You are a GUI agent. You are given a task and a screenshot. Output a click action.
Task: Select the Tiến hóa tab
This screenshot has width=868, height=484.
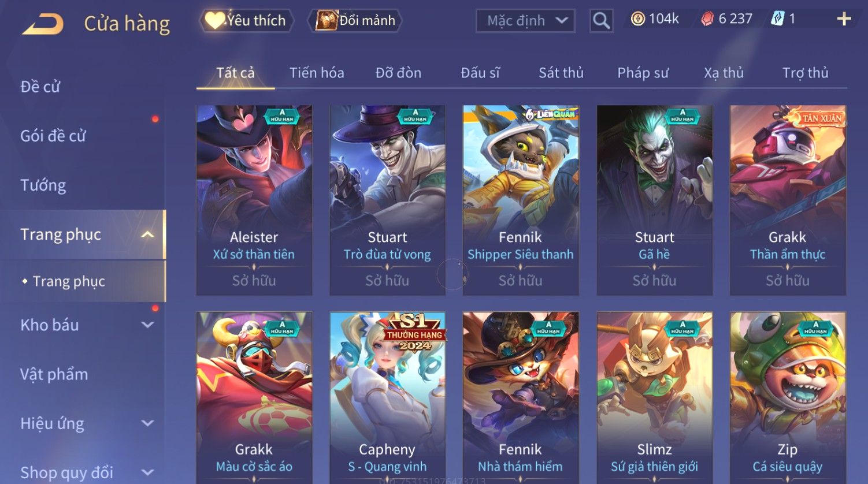point(317,73)
